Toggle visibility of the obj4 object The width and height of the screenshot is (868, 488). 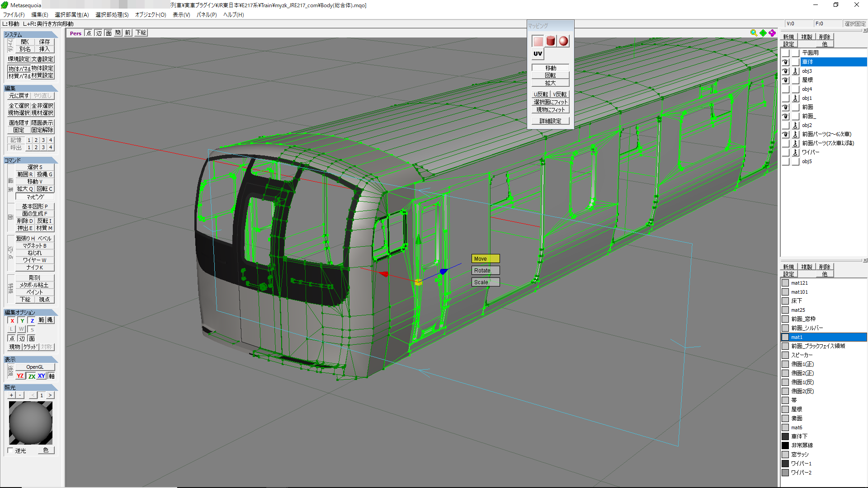(786, 89)
